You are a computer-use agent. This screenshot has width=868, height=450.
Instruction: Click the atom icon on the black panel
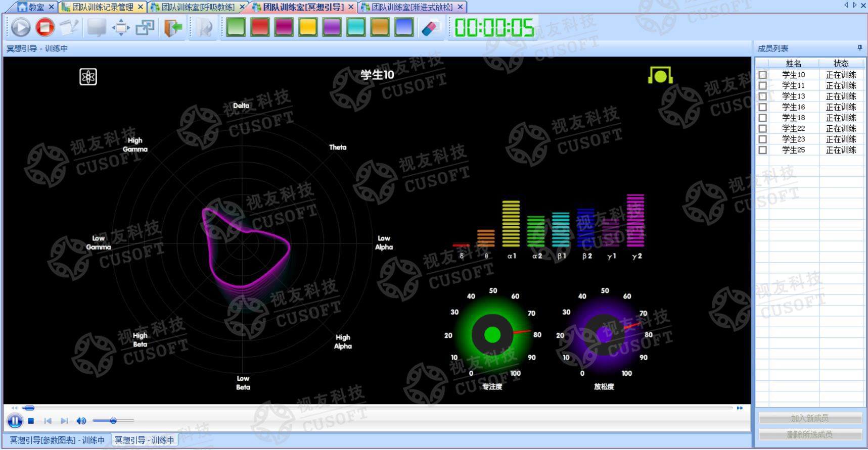coord(88,77)
